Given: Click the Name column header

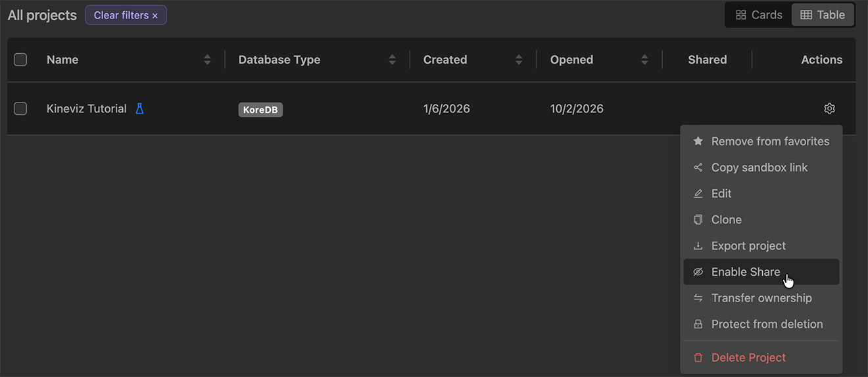Looking at the screenshot, I should 62,60.
